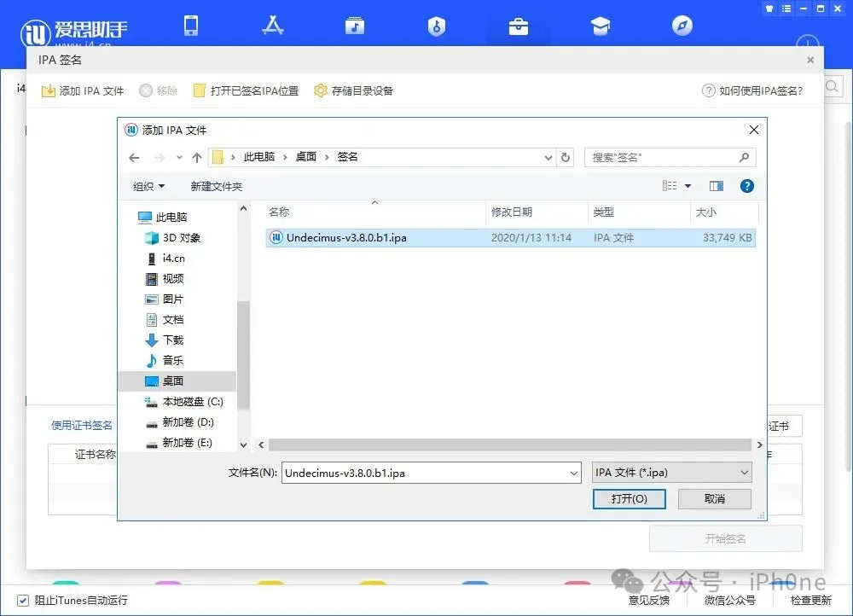
Task: Close the IPA 签名 window
Action: point(810,60)
